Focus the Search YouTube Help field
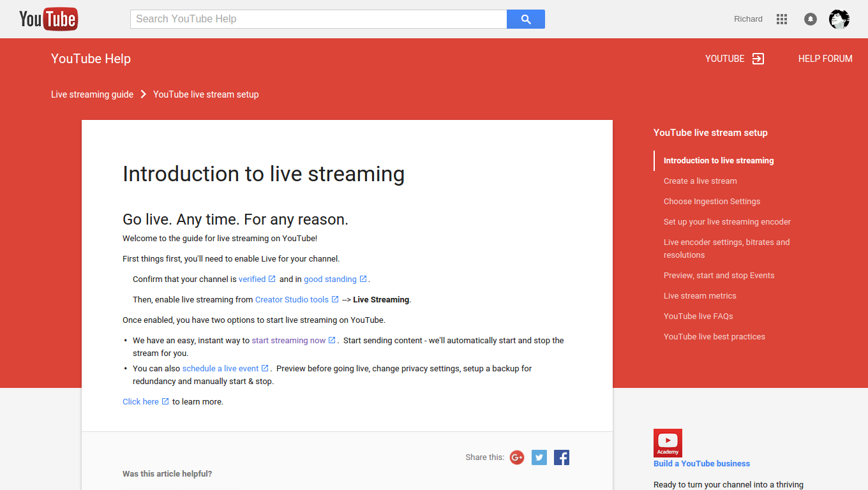The image size is (868, 490). [318, 19]
